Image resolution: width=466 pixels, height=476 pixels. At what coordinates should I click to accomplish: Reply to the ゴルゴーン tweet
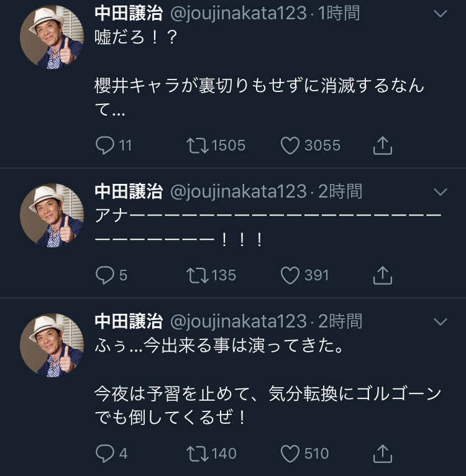(x=104, y=454)
